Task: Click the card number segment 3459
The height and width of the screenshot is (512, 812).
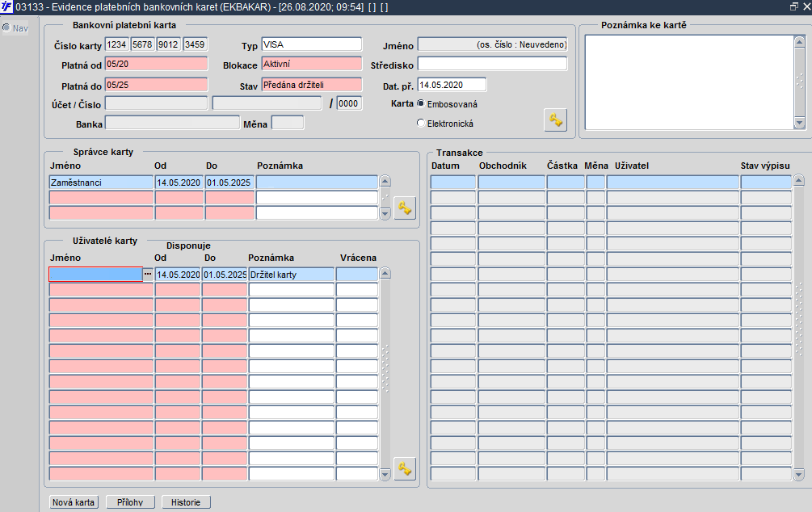Action: point(195,44)
